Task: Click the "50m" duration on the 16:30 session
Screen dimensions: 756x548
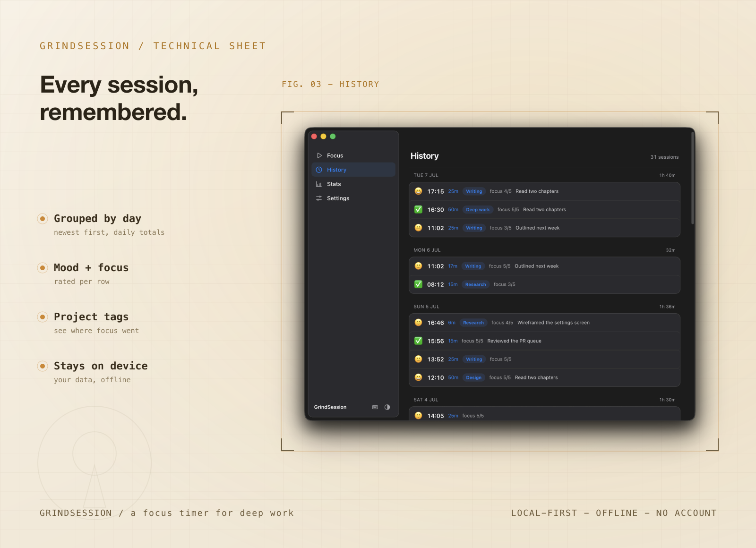Action: pyautogui.click(x=453, y=209)
